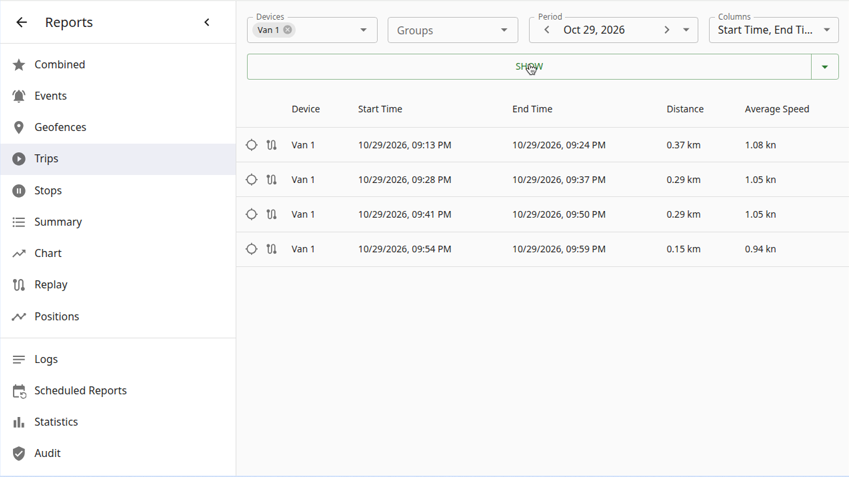This screenshot has width=849, height=477.
Task: Click the Average Speed column header
Action: tap(777, 109)
